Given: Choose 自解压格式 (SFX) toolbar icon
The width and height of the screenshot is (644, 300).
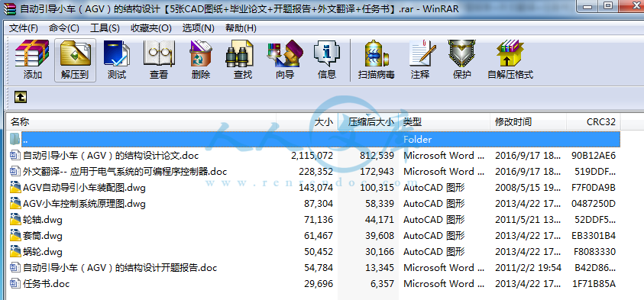Looking at the screenshot, I should click(x=510, y=60).
